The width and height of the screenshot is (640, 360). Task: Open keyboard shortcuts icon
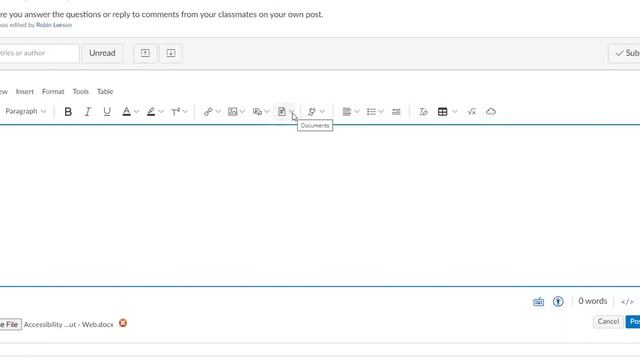tap(538, 302)
